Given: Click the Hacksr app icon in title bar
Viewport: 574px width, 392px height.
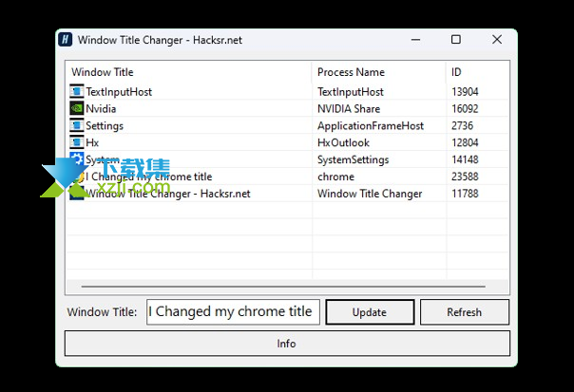Looking at the screenshot, I should [x=66, y=39].
